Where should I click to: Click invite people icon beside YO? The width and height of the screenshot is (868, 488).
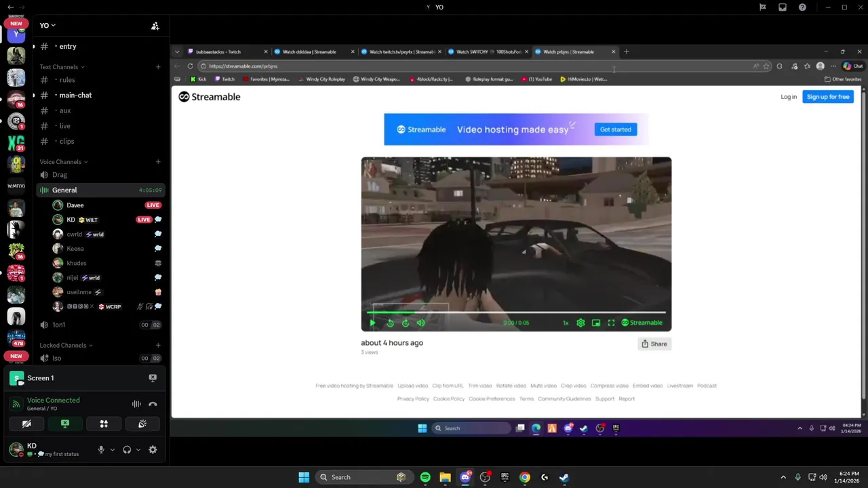tap(155, 26)
